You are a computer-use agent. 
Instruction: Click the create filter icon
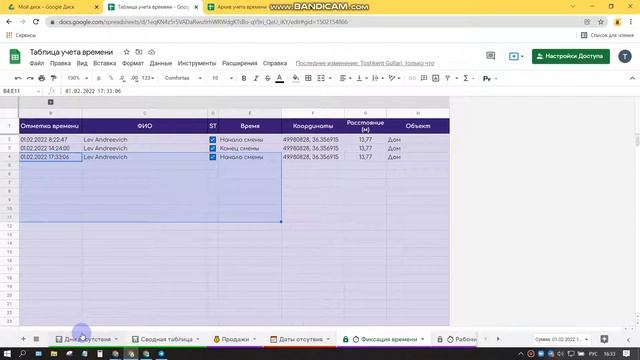[448, 78]
